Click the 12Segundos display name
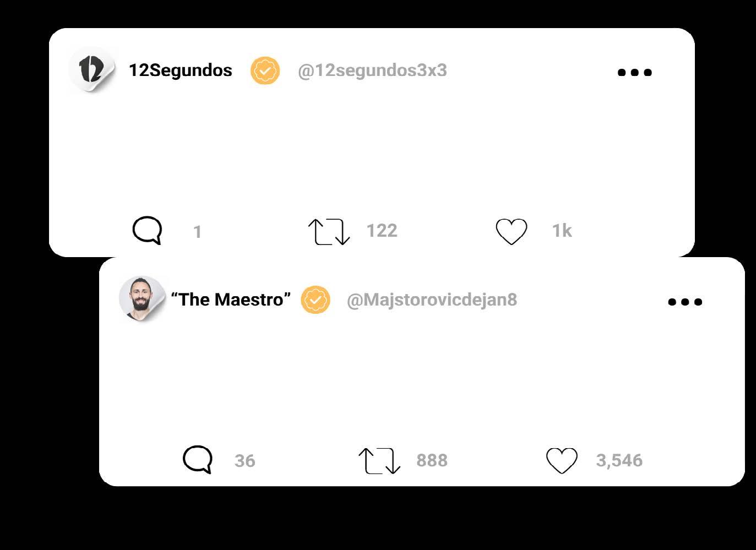The height and width of the screenshot is (550, 756). coord(180,70)
